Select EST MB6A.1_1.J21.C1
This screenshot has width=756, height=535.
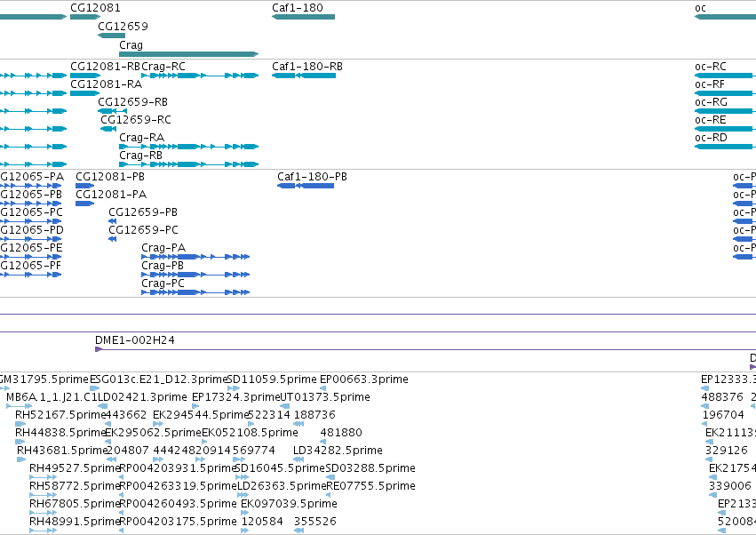20,406
